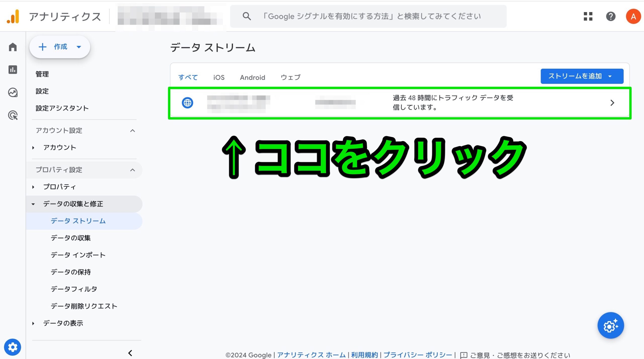Viewport: 644px width, 359px height.
Task: Collapse the Account settings section
Action: coord(133,131)
